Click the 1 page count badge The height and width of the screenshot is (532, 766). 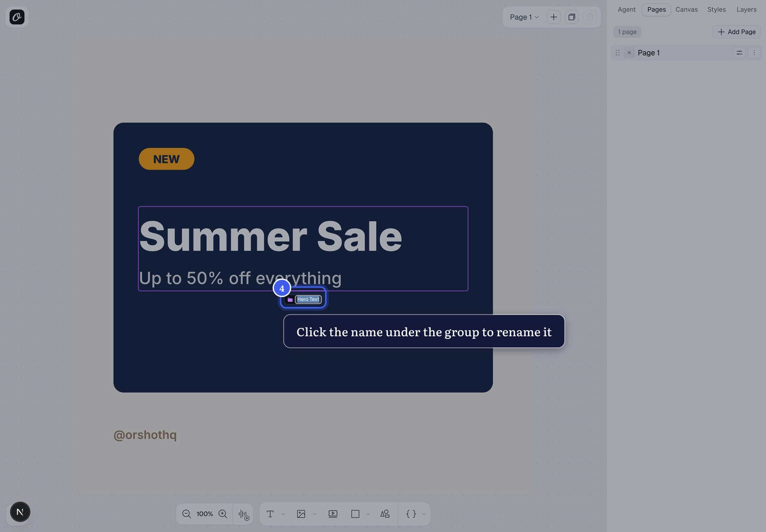[627, 32]
